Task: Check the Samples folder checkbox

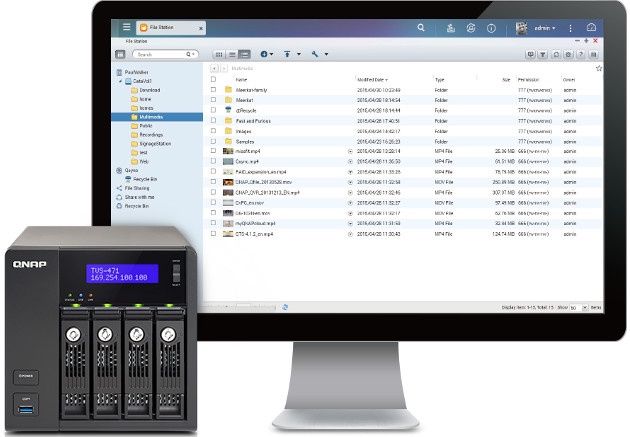Action: (x=213, y=141)
